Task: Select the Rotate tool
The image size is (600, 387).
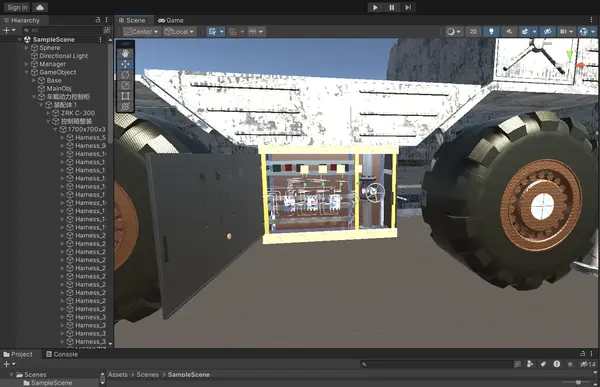Action: pos(125,75)
